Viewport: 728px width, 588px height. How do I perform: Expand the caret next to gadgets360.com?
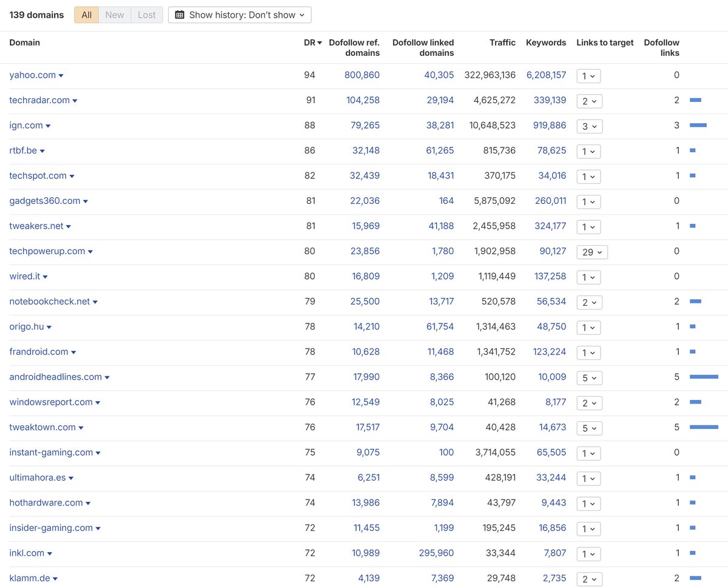[x=86, y=201]
